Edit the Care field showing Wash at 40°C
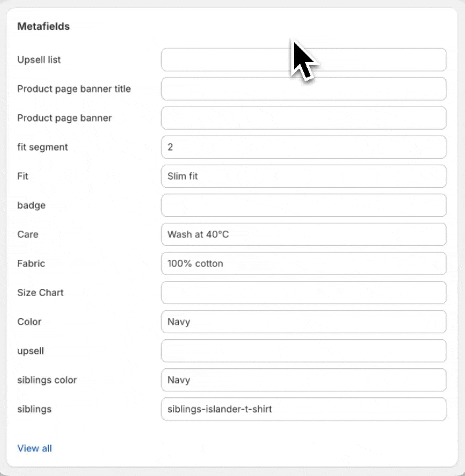Screen dimensions: 465x476 click(303, 234)
